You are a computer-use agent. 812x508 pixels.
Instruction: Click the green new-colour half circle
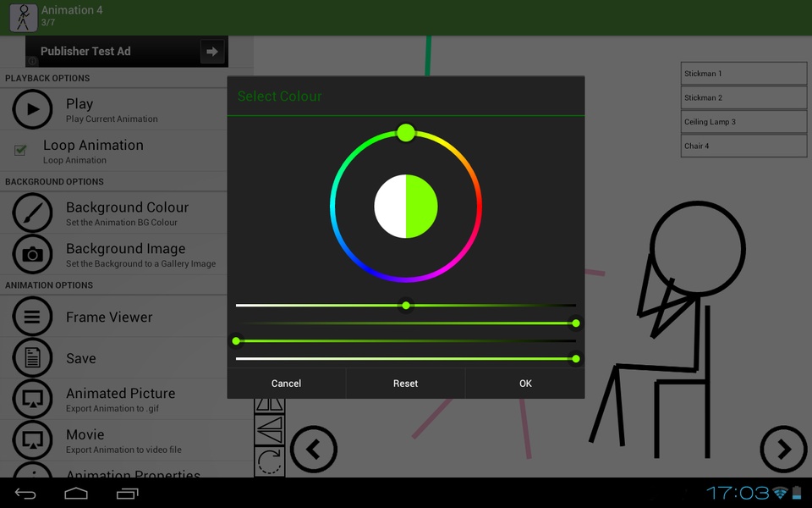[422, 207]
